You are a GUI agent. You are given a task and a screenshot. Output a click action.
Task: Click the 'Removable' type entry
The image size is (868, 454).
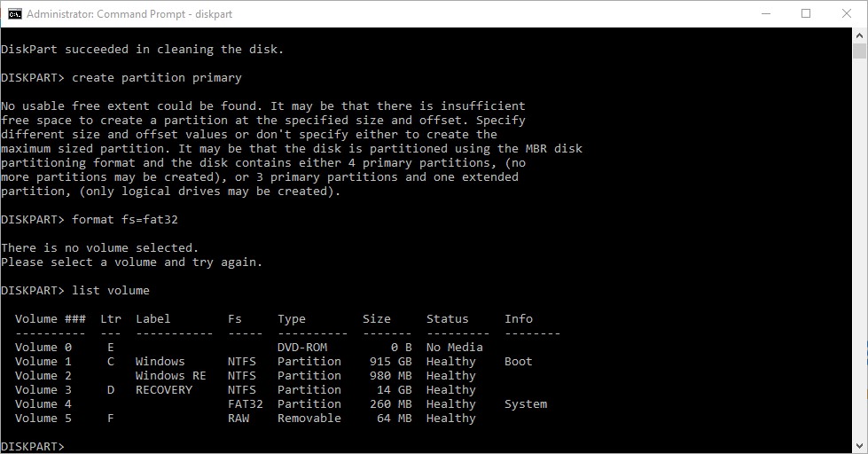coord(309,418)
